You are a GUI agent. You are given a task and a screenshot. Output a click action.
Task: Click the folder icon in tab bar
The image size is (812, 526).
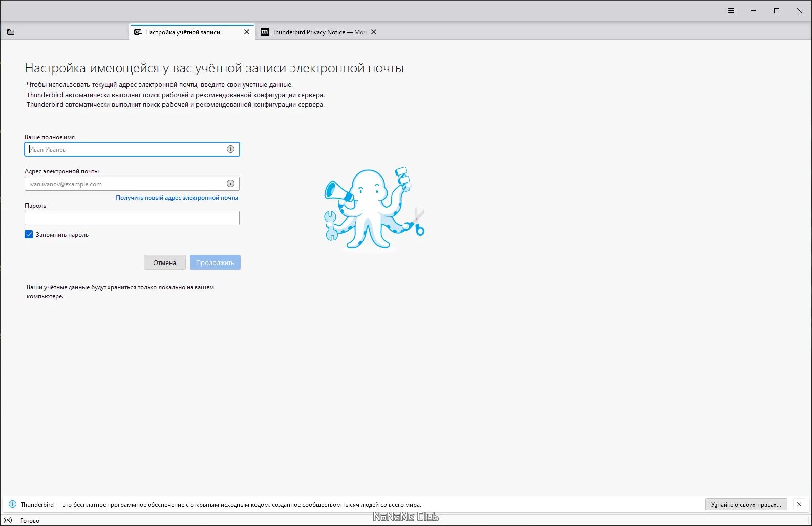point(11,32)
